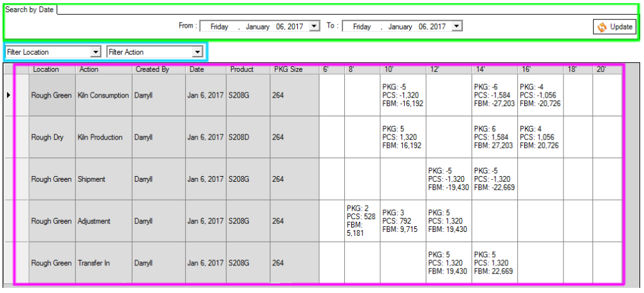Click the 14' cell with FBM: 27,203 in Kiln Production
The height and width of the screenshot is (293, 644).
[x=495, y=137]
